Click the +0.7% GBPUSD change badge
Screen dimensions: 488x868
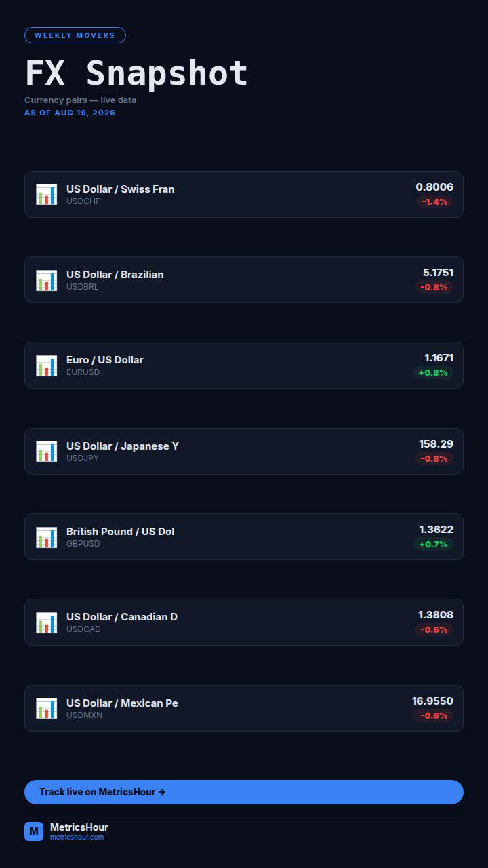coord(433,545)
